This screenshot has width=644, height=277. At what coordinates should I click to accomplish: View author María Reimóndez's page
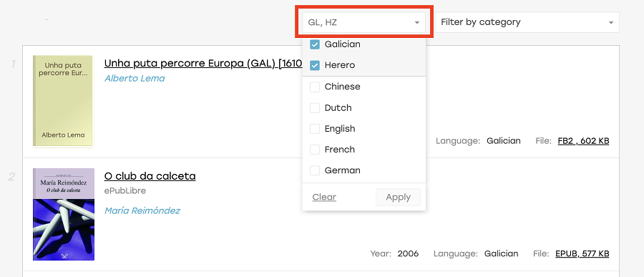142,211
